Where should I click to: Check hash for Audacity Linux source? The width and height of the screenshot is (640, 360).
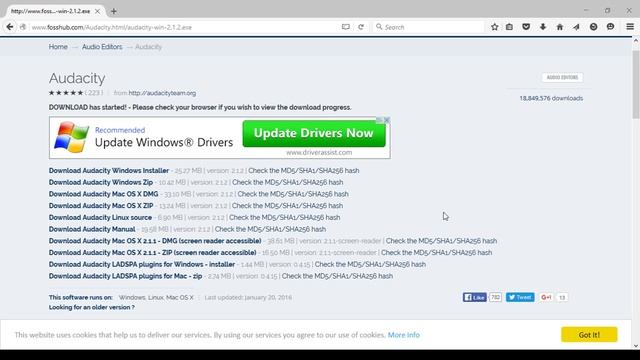pyautogui.click(x=284, y=218)
